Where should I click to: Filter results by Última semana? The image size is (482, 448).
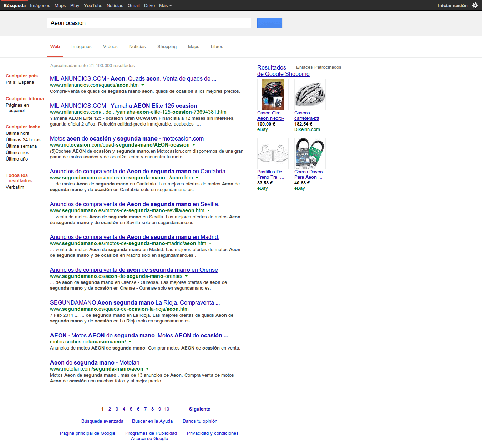(21, 146)
